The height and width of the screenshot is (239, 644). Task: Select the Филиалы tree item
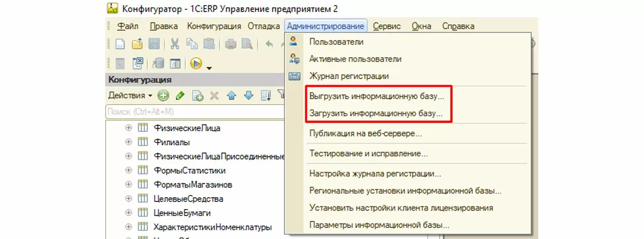click(172, 142)
